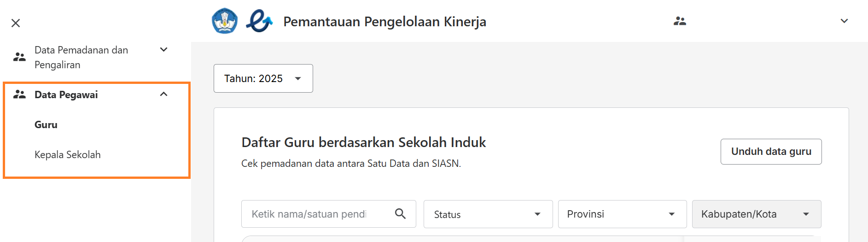Expand Data Pemadanan dan Pengaliran section
This screenshot has width=868, height=242.
pos(163,50)
